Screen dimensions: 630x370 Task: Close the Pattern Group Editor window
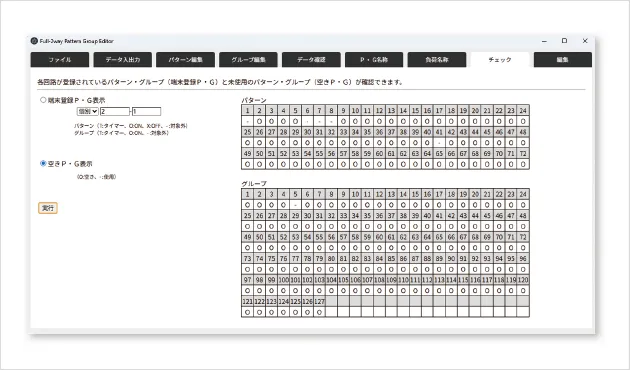pos(585,41)
